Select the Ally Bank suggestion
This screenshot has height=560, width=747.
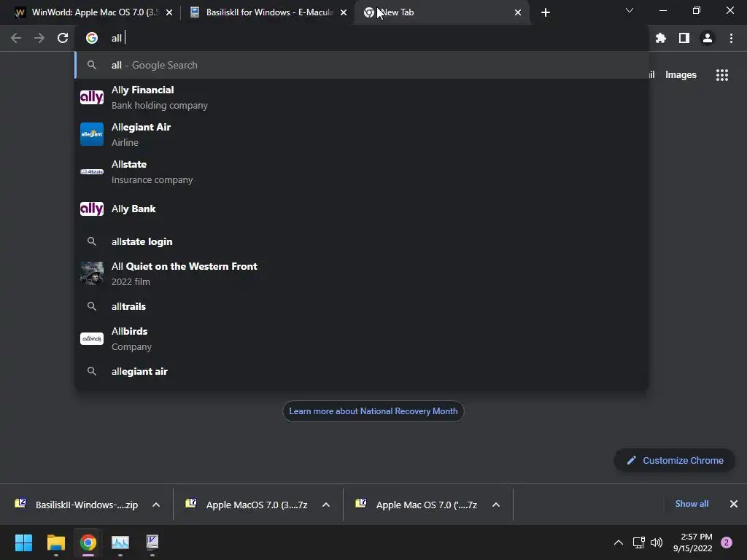362,209
